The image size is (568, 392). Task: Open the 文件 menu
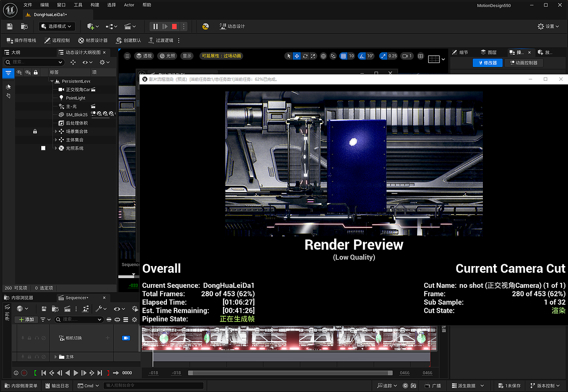tap(28, 5)
